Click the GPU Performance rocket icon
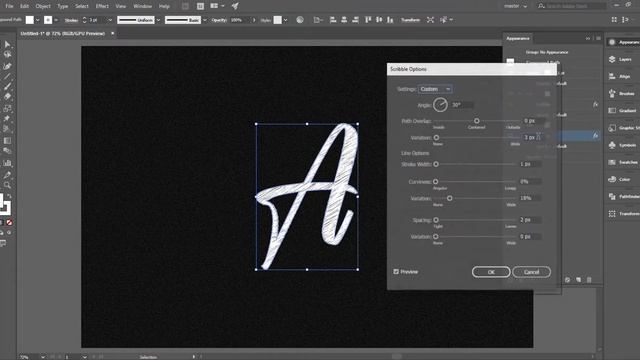 pyautogui.click(x=235, y=6)
